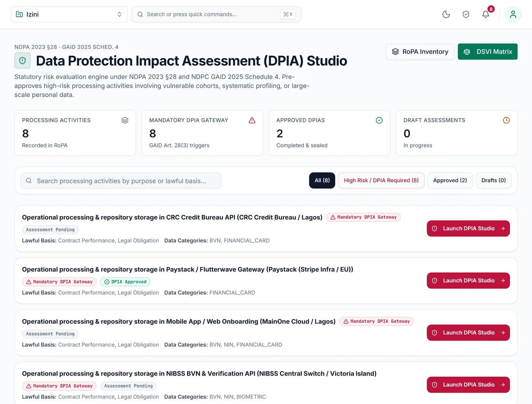532x404 pixels.
Task: Click shield icon on Paystack Launch DPIA button
Action: tap(435, 281)
